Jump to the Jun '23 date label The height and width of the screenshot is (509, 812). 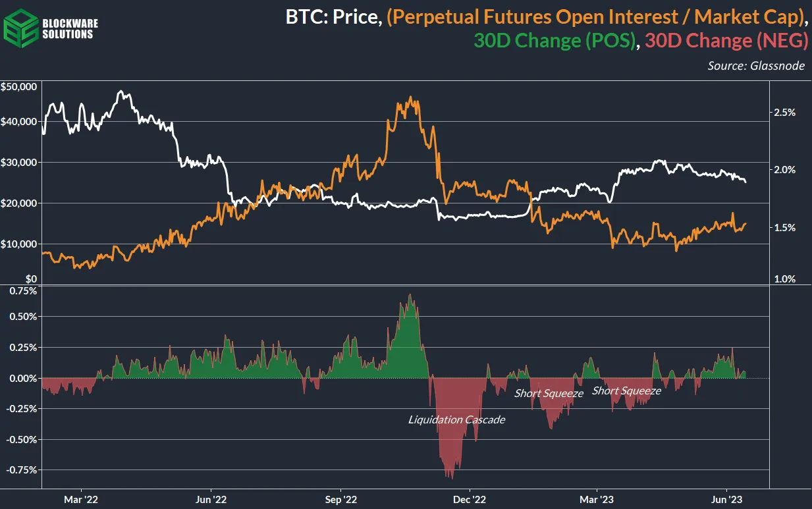[x=726, y=500]
